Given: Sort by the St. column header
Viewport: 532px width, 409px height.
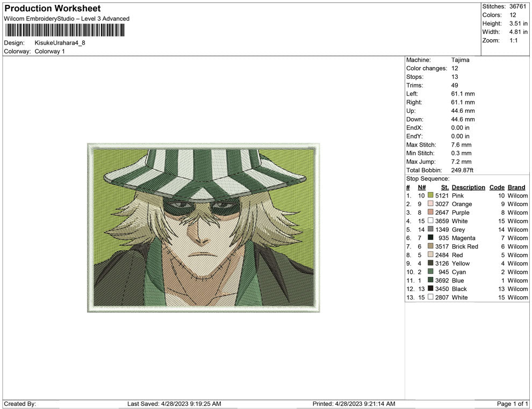Looking at the screenshot, I should [444, 187].
